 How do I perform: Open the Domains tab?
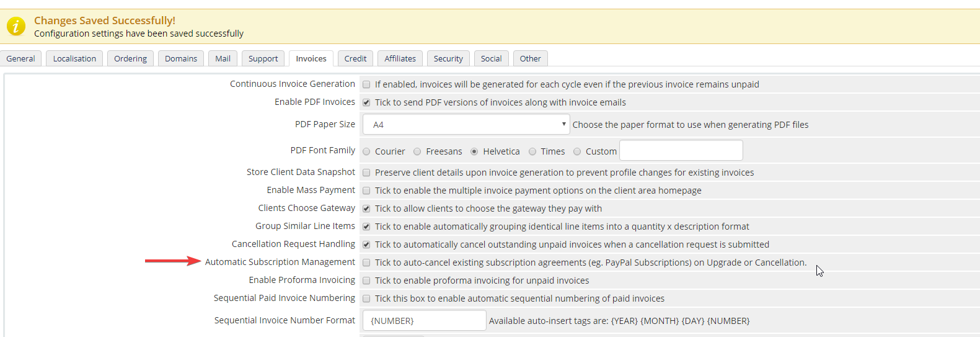181,58
